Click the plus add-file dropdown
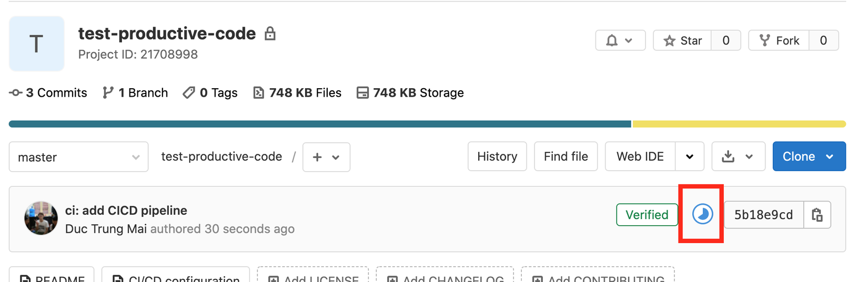The height and width of the screenshot is (282, 868). point(326,157)
